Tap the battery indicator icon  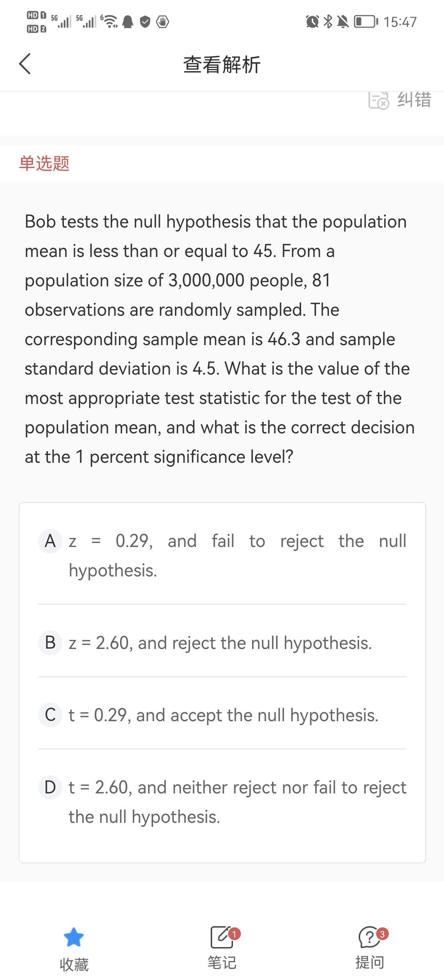tap(366, 22)
